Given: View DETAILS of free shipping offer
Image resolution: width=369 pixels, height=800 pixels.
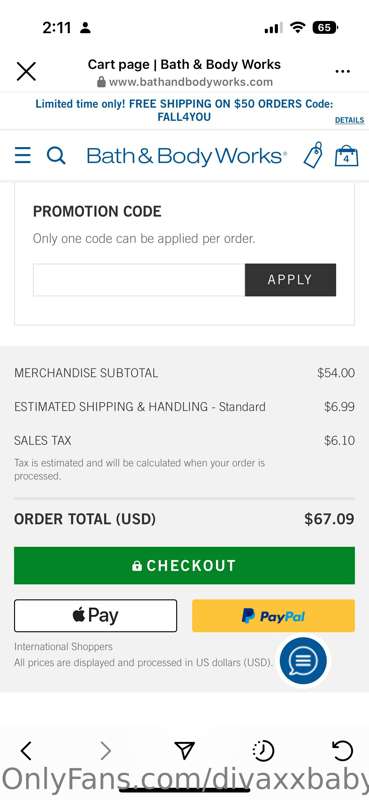Looking at the screenshot, I should 349,120.
